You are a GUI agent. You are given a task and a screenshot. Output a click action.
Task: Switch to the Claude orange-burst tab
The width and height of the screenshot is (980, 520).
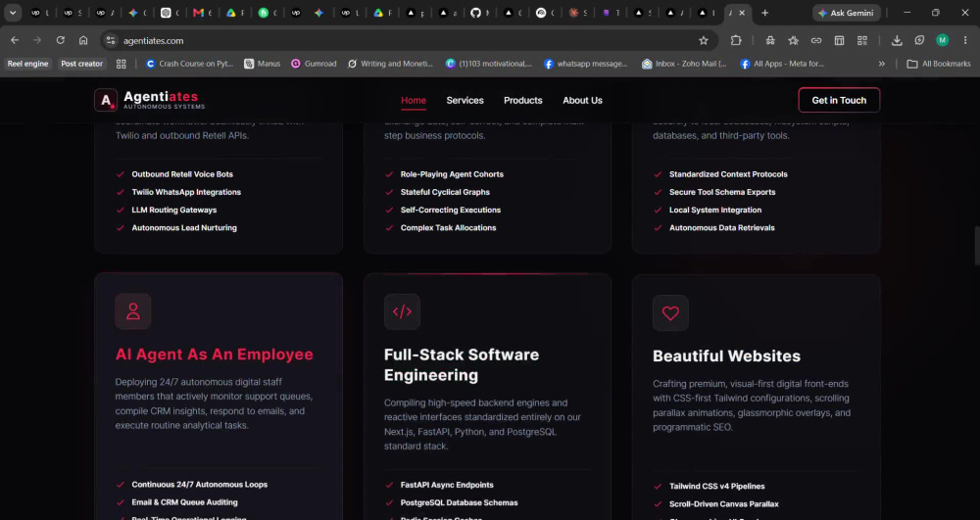coord(577,13)
